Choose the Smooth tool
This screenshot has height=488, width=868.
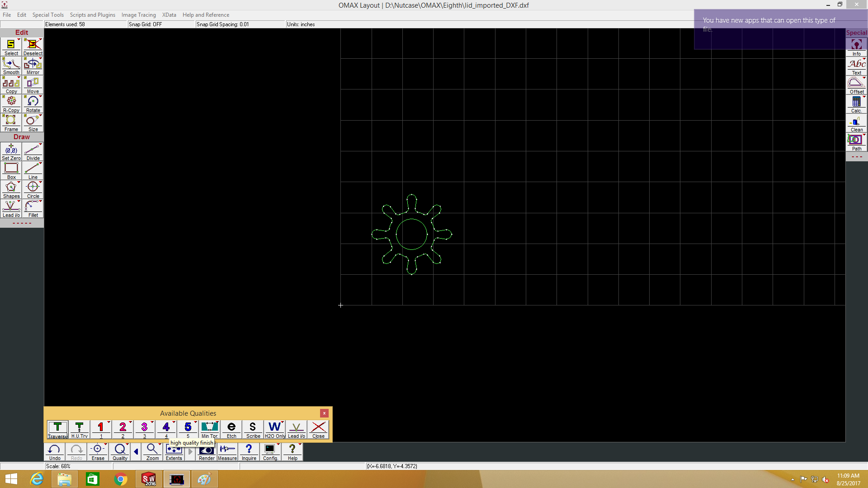[x=11, y=66]
